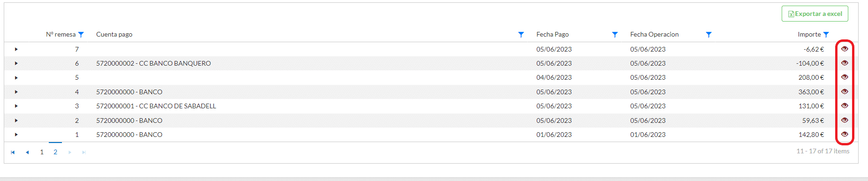Click the filter icon for Nº remesa
The height and width of the screenshot is (181, 868).
point(81,35)
